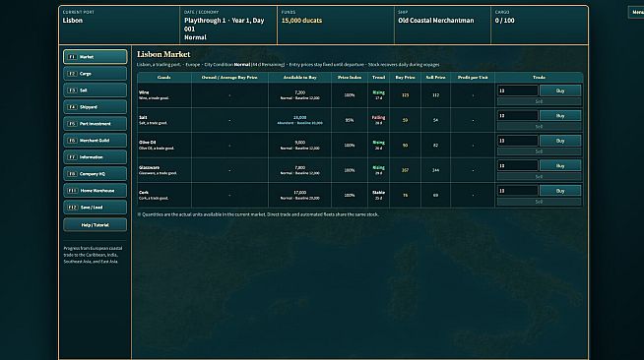This screenshot has height=360, width=644.
Task: Click Buy in the Olive Oil row
Action: pyautogui.click(x=560, y=141)
